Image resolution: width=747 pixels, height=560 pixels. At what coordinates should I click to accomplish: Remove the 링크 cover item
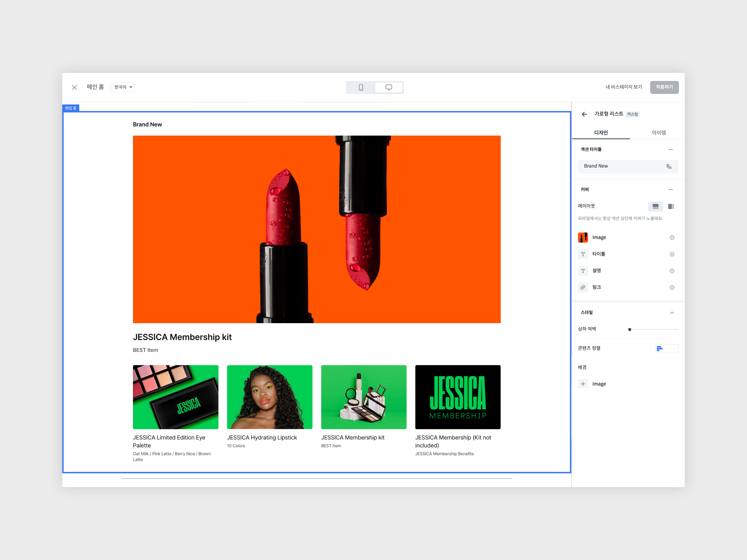pyautogui.click(x=672, y=288)
